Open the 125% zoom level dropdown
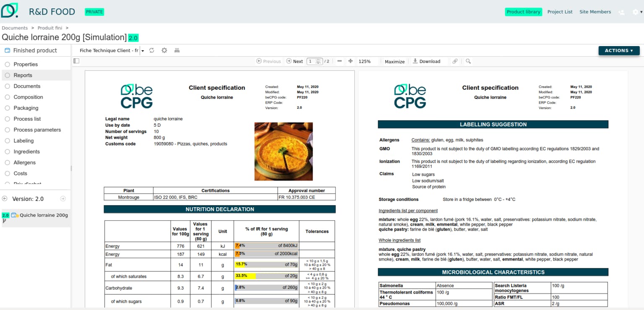The height and width of the screenshot is (310, 644). pos(365,61)
